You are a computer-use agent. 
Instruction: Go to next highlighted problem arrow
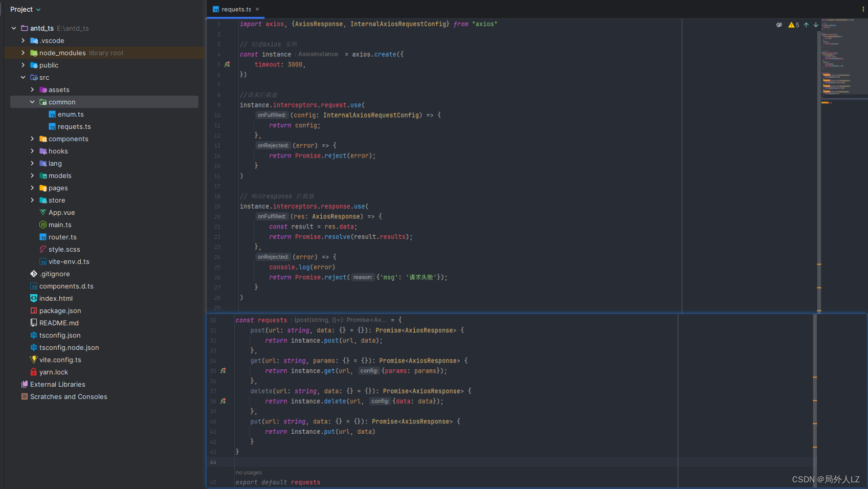point(816,25)
